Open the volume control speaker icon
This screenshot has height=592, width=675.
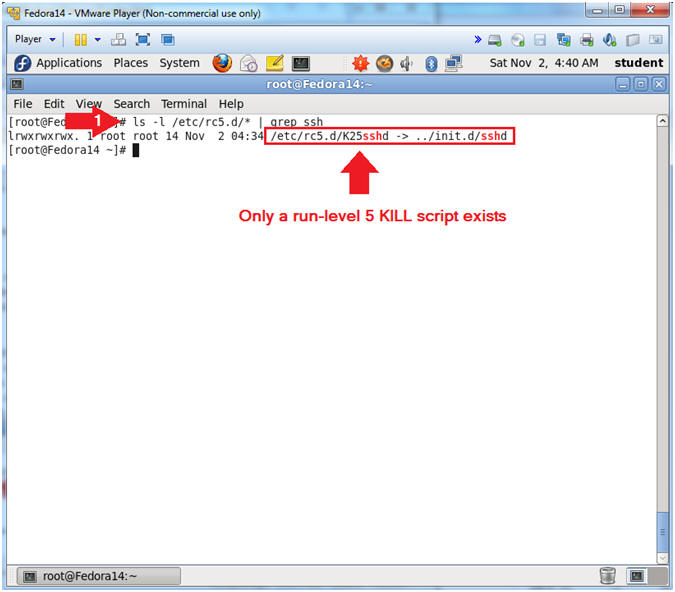pos(406,64)
